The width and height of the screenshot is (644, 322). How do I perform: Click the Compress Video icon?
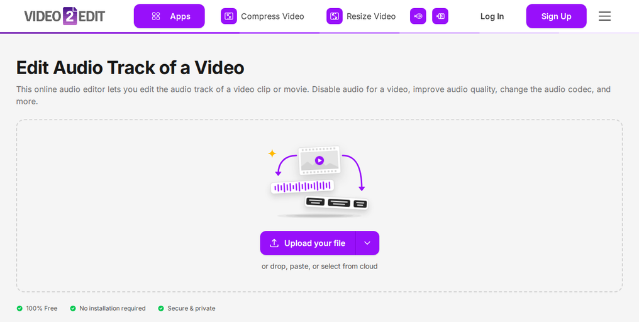coord(229,16)
